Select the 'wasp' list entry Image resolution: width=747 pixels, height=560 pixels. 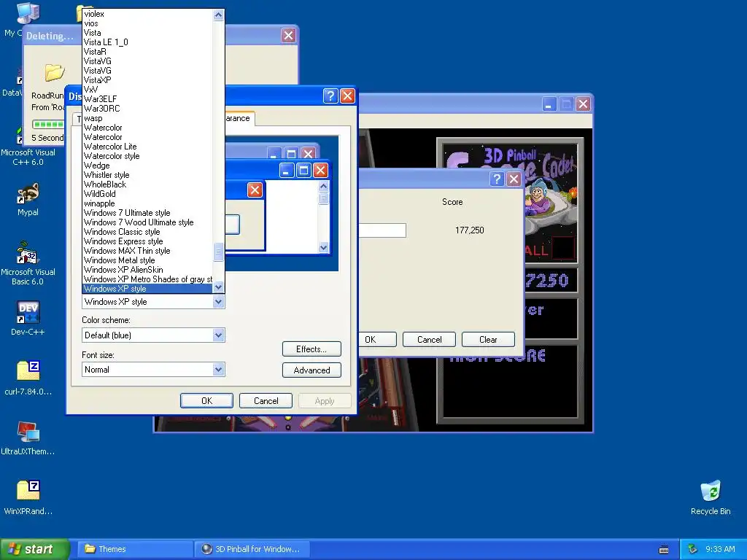point(147,118)
